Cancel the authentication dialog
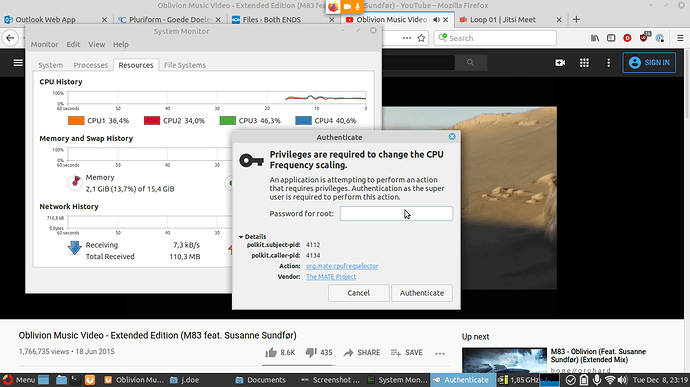The image size is (690, 387). pos(358,293)
